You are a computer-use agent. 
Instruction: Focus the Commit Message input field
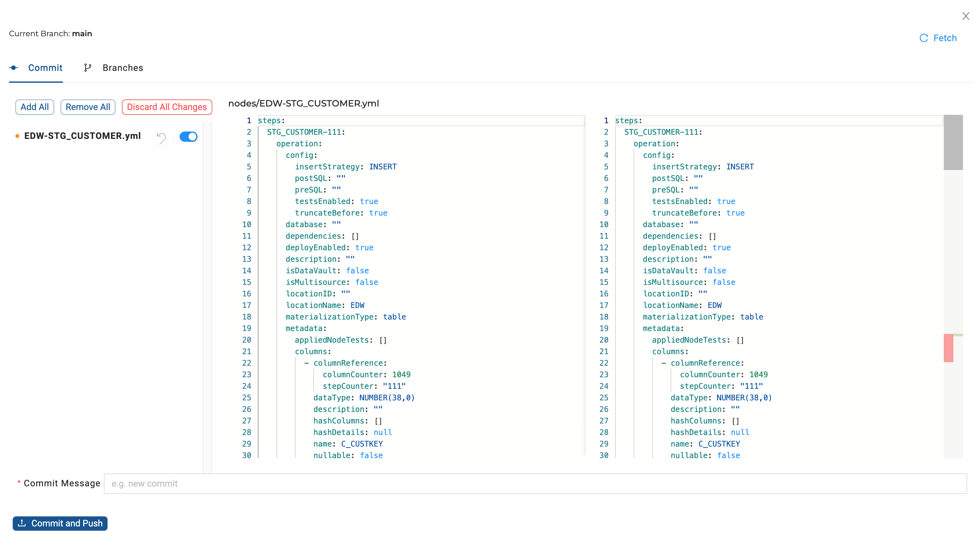[x=535, y=484]
